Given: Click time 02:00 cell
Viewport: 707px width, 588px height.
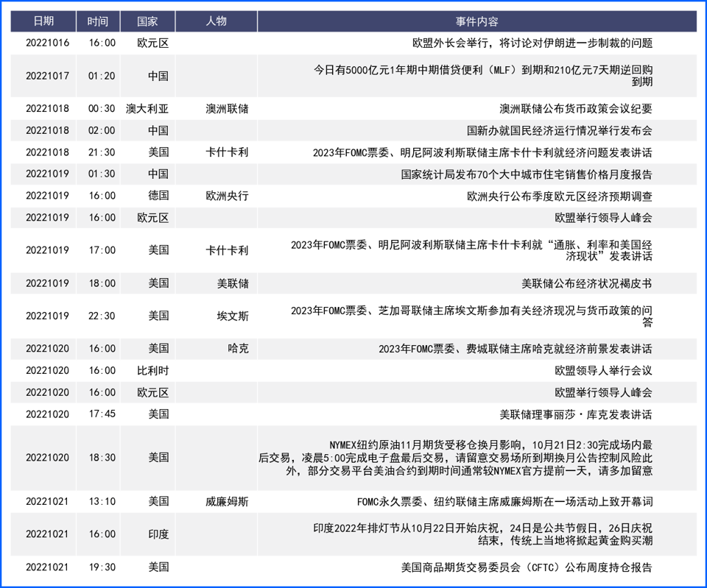Looking at the screenshot, I should [102, 131].
